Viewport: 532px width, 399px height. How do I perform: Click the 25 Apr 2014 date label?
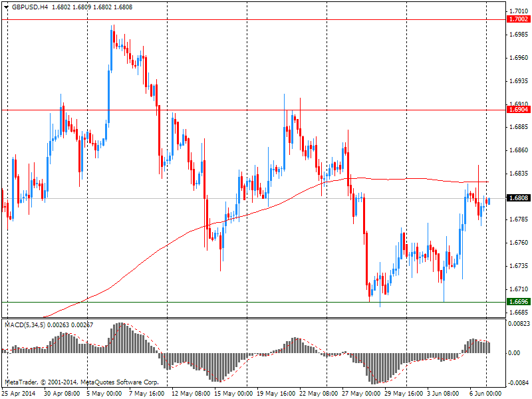tap(19, 394)
